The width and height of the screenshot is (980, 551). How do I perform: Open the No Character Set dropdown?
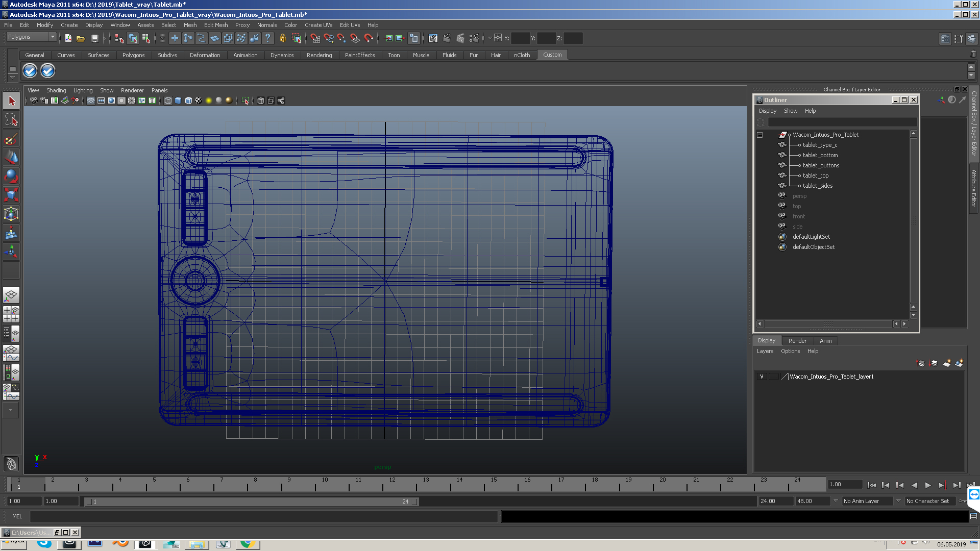click(898, 501)
